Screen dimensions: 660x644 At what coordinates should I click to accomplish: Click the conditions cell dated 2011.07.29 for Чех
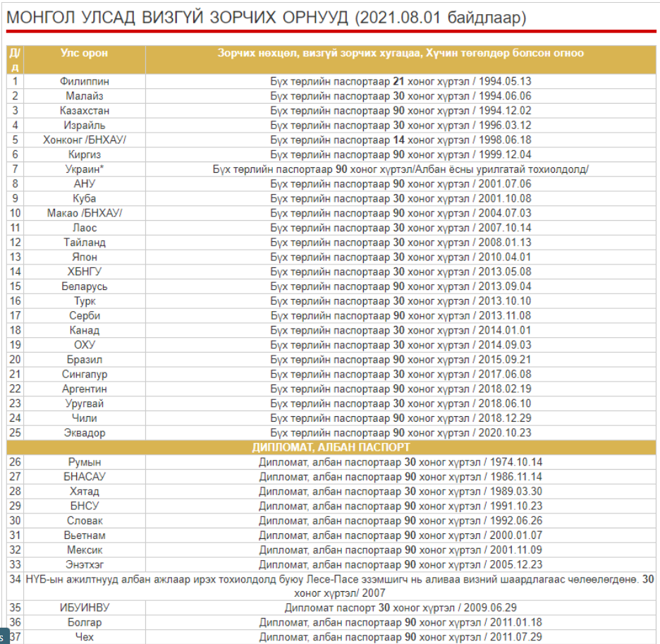click(401, 637)
